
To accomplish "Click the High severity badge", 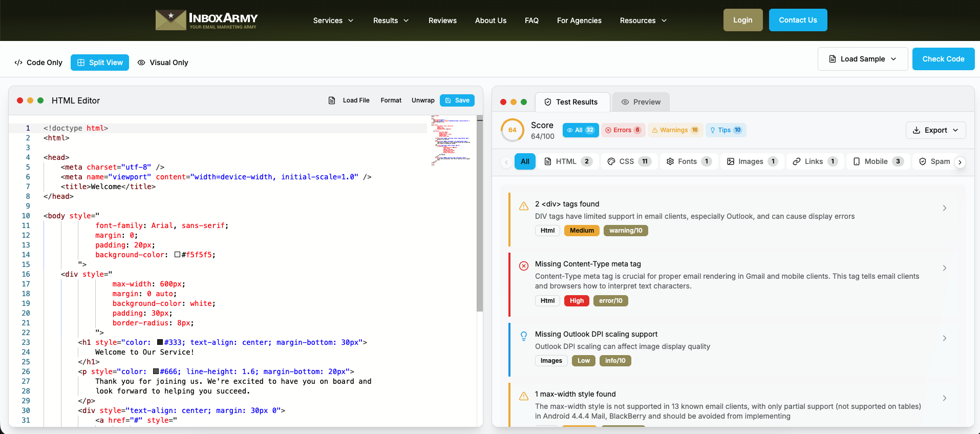I will pyautogui.click(x=577, y=301).
